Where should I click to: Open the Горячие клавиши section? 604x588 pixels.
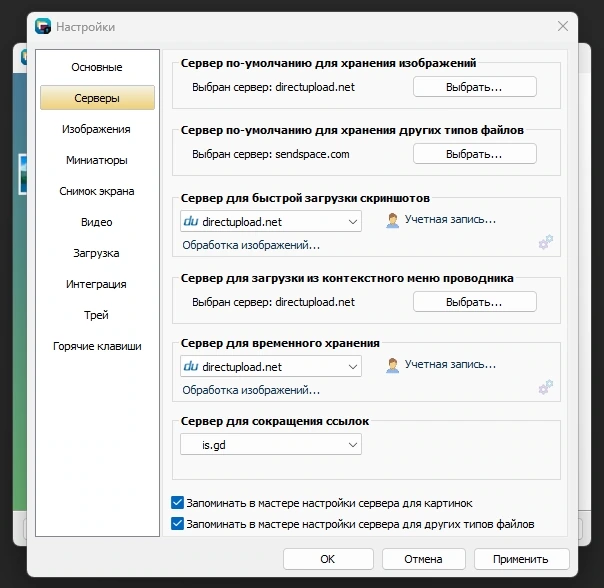point(97,346)
